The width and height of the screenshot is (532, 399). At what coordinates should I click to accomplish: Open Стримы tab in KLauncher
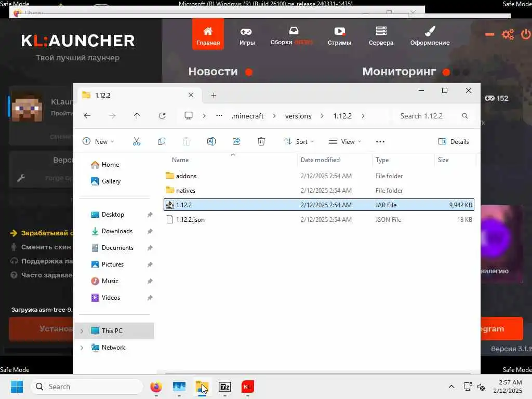click(339, 36)
